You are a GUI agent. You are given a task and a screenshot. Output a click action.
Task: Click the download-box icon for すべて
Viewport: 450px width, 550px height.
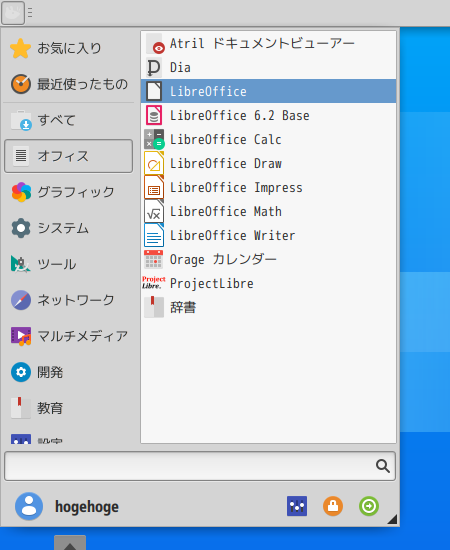21,120
